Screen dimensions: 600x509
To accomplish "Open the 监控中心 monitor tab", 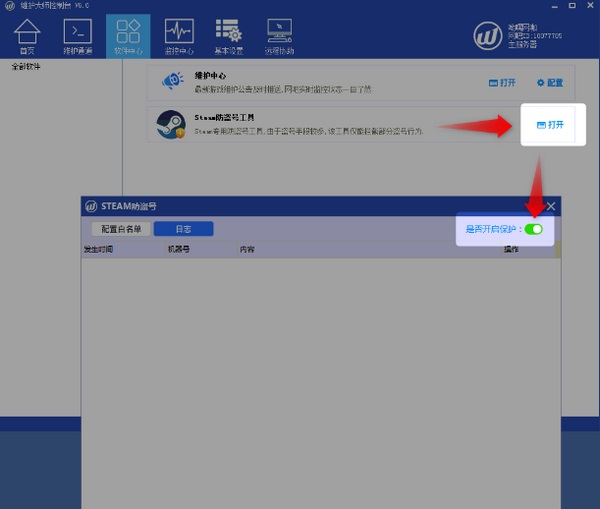I will [x=179, y=35].
